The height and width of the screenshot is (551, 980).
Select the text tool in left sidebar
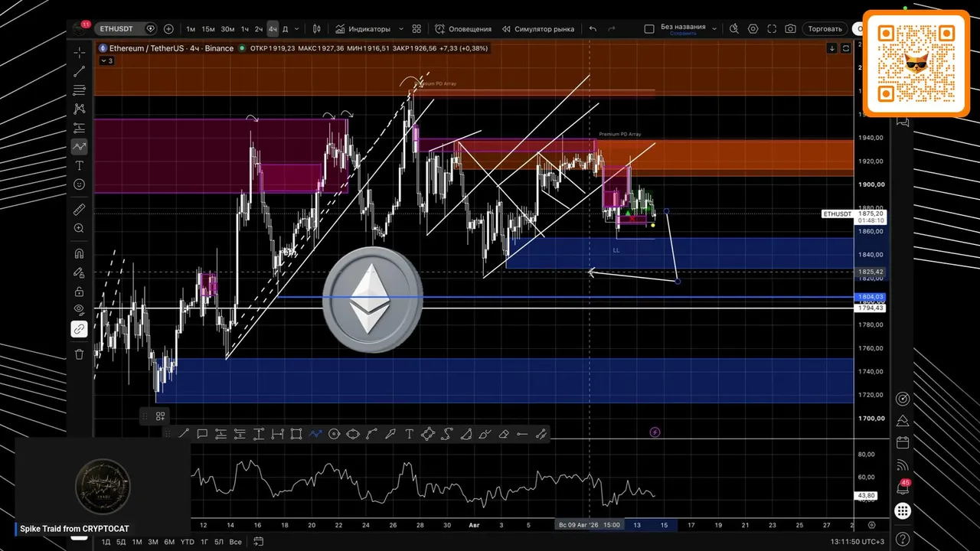pos(80,165)
